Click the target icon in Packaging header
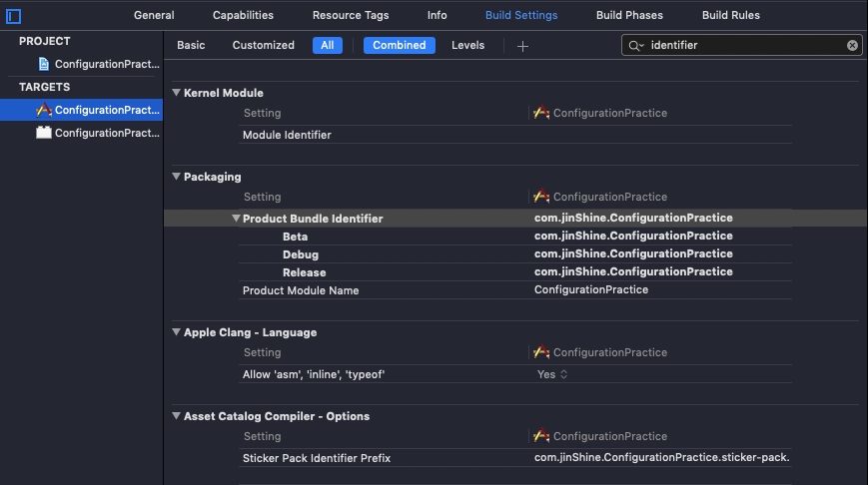Viewport: 868px width, 485px height. click(541, 197)
